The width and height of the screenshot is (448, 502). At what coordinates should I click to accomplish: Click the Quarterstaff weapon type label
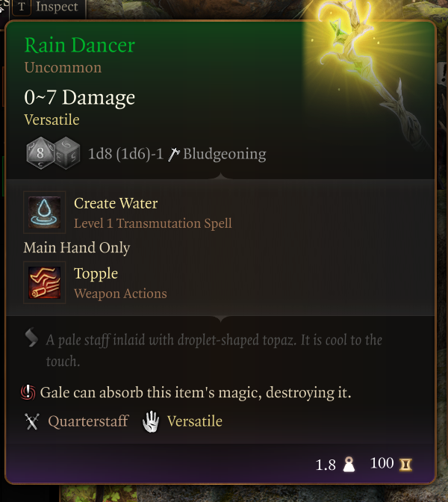click(88, 421)
